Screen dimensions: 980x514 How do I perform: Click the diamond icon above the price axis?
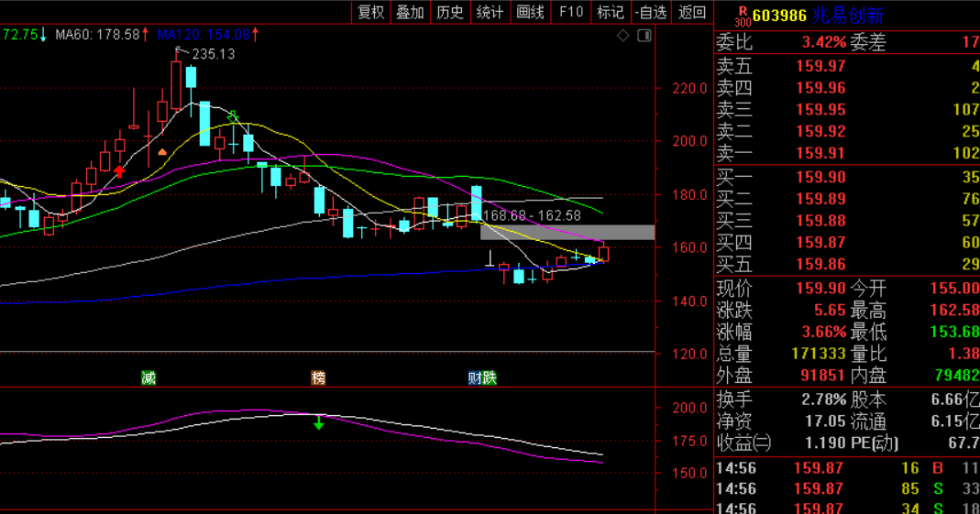coord(623,36)
